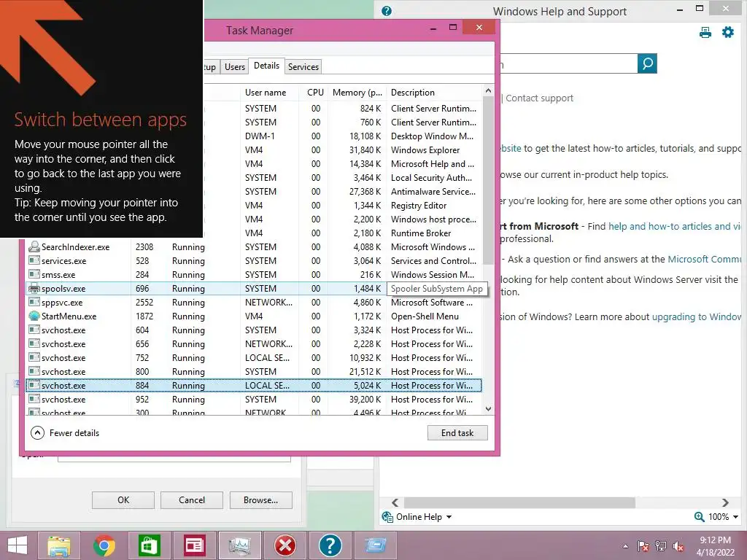
Task: Select svchost.exe with PID 800
Action: pos(253,371)
